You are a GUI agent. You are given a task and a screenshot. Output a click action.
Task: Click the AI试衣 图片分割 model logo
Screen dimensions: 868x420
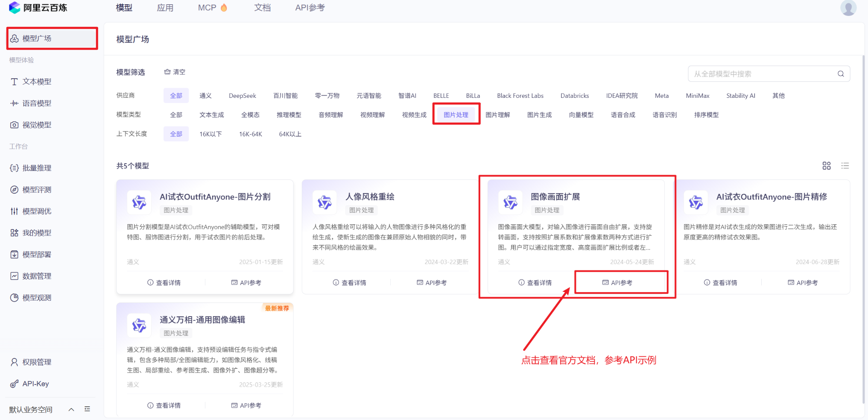[139, 202]
